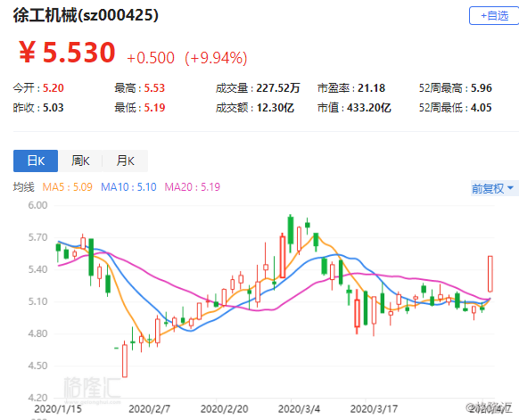Viewport: 519px width, 420px height.
Task: Click the price change +0.500
Action: click(x=151, y=58)
